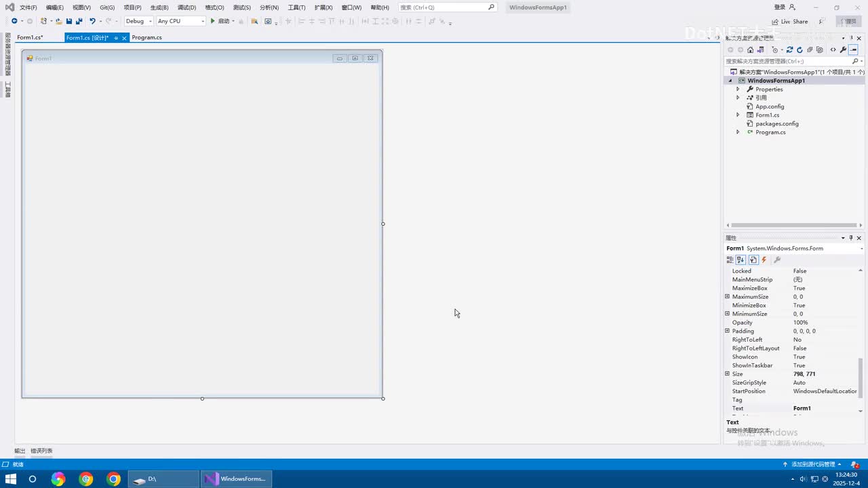The height and width of the screenshot is (488, 868).
Task: Open the 文件(F) menu
Action: (x=28, y=7)
